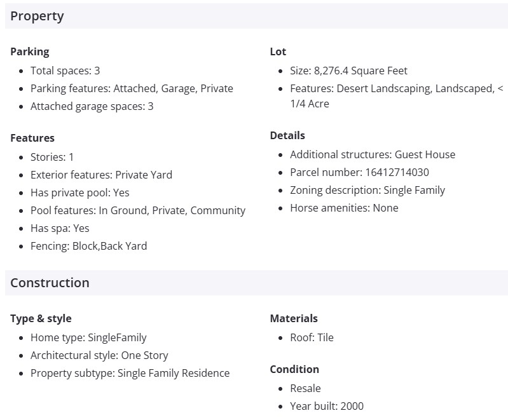
Task: Select Pool features: In Ground line
Action: (x=137, y=210)
